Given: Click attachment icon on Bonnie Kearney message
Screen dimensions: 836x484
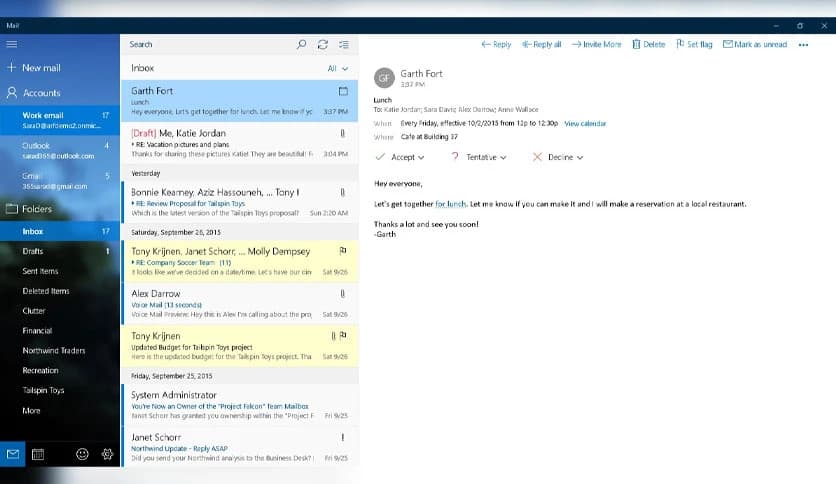Looking at the screenshot, I should (342, 192).
